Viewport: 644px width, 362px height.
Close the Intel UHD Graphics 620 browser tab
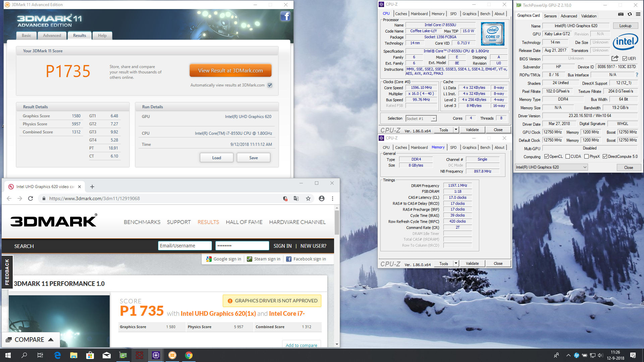[x=79, y=187]
